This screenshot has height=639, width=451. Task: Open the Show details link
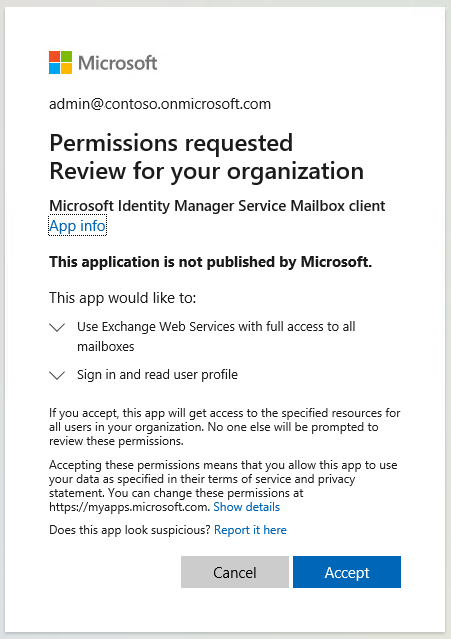[x=246, y=507]
